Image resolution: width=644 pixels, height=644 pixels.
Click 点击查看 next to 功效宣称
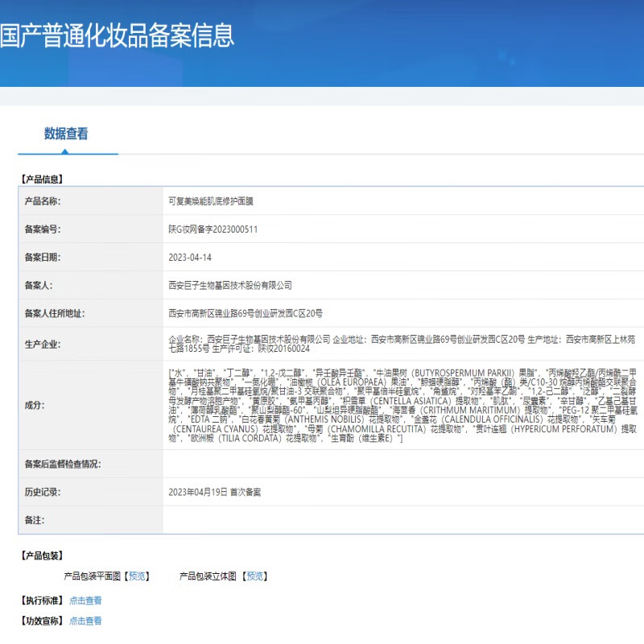pyautogui.click(x=85, y=621)
